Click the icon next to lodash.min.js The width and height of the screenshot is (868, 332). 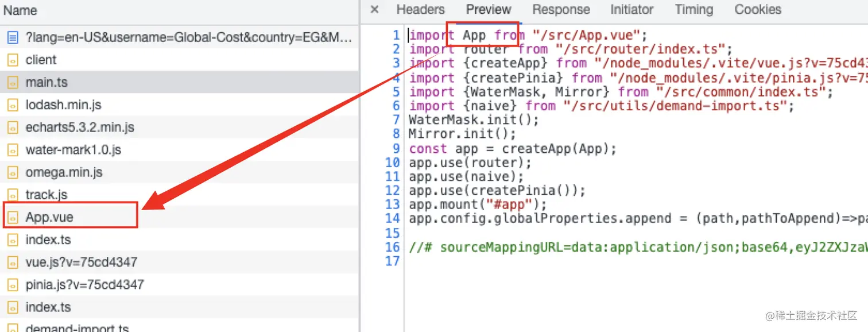coord(13,105)
